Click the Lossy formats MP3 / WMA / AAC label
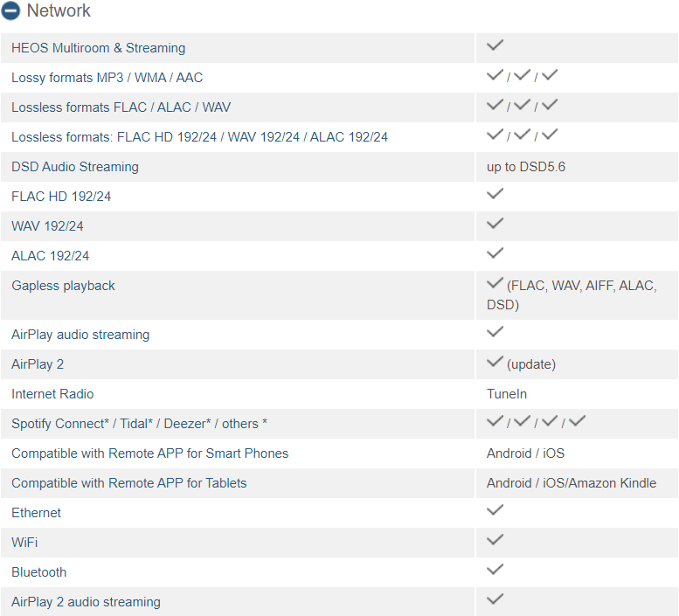 pos(107,78)
